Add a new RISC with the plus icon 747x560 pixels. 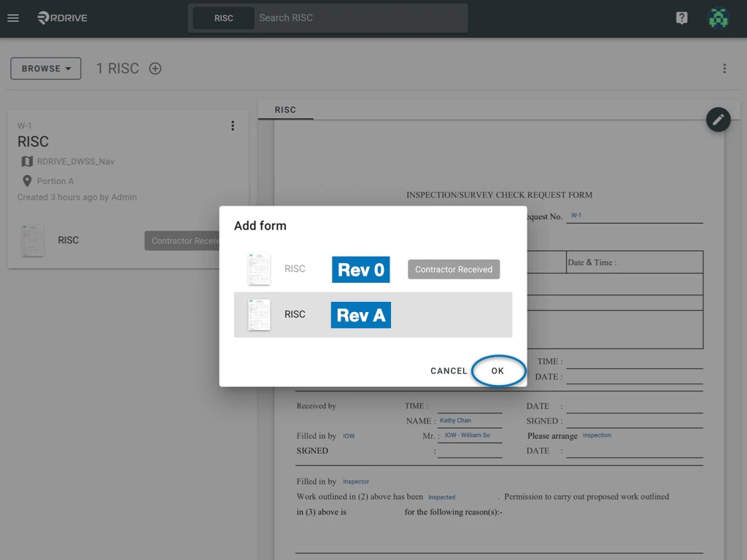[155, 68]
